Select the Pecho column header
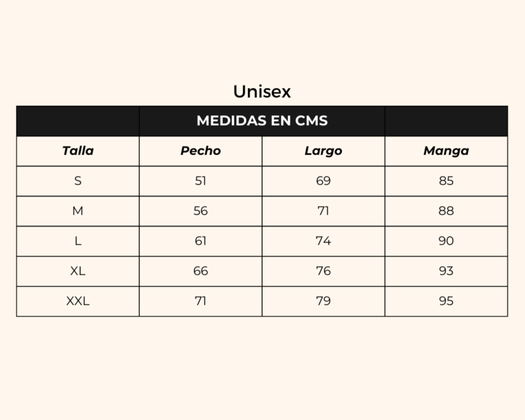This screenshot has width=525, height=420. (200, 151)
